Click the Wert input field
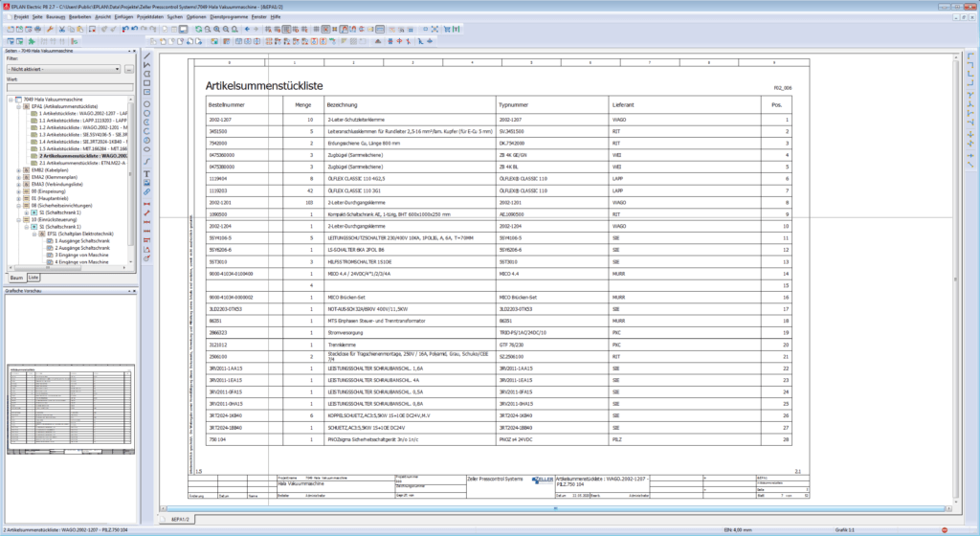 (70, 87)
